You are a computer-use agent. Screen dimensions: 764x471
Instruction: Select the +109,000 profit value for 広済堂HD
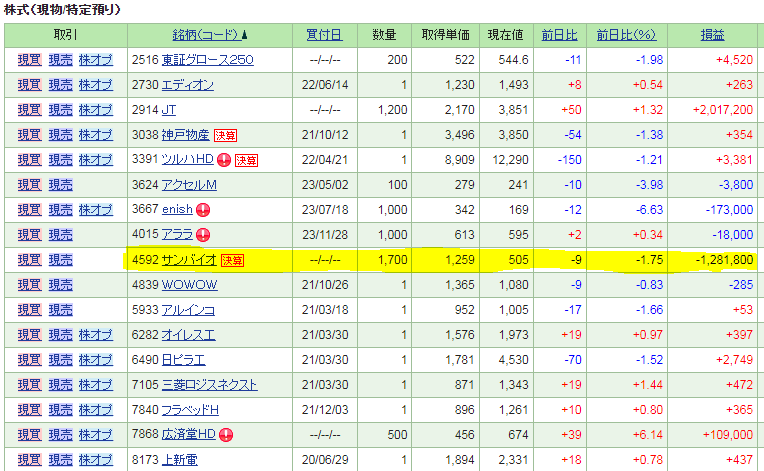pos(728,435)
